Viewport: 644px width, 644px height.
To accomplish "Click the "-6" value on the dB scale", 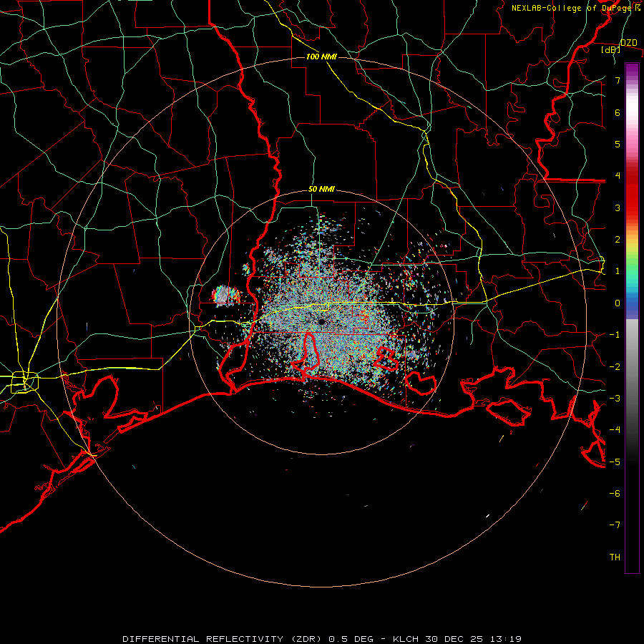I will click(x=615, y=493).
